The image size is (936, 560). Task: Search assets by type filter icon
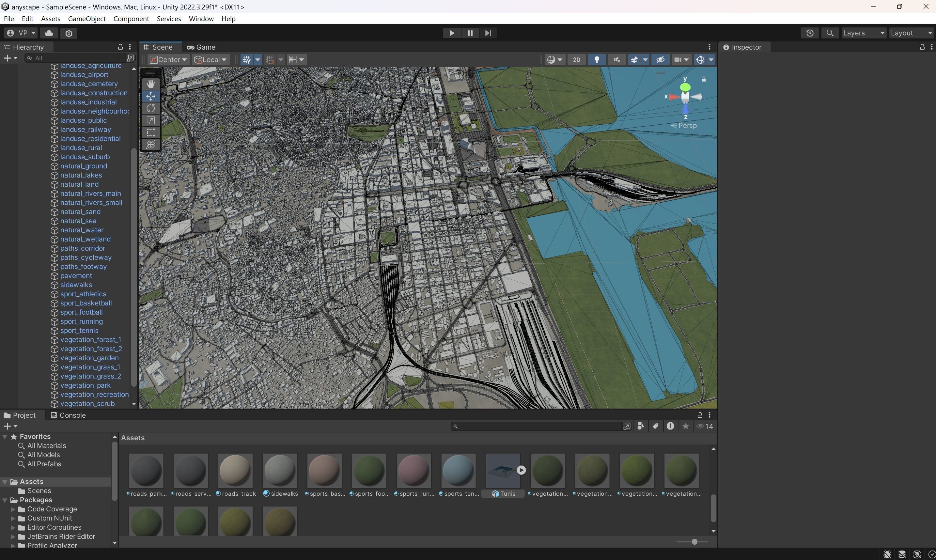(641, 427)
